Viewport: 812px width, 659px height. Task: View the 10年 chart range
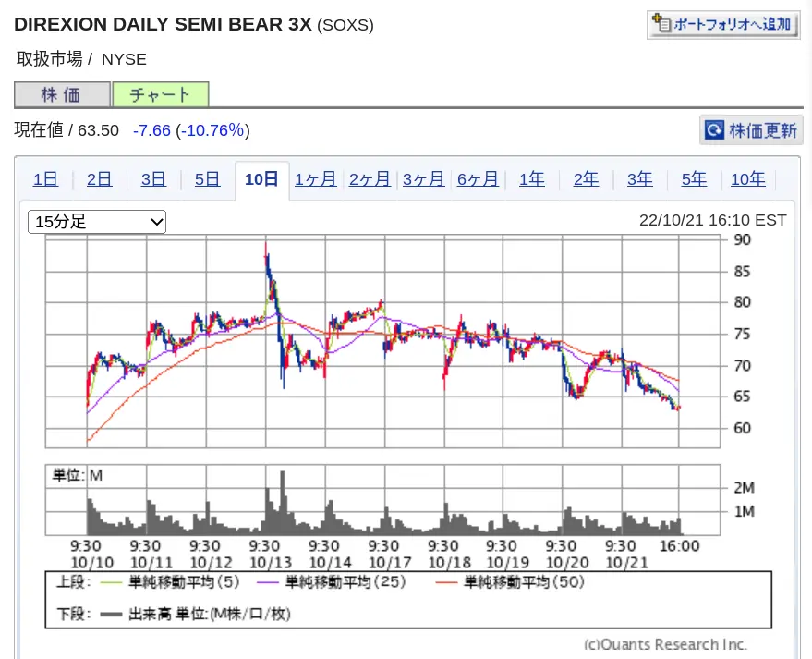pos(747,179)
